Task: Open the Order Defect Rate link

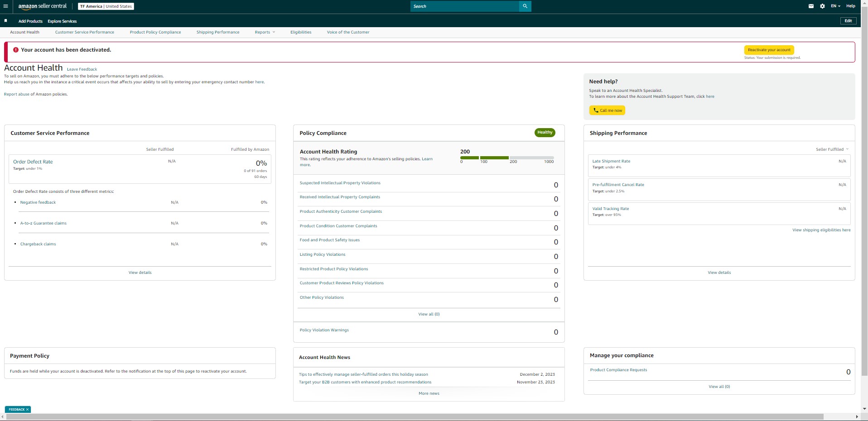Action: tap(33, 162)
